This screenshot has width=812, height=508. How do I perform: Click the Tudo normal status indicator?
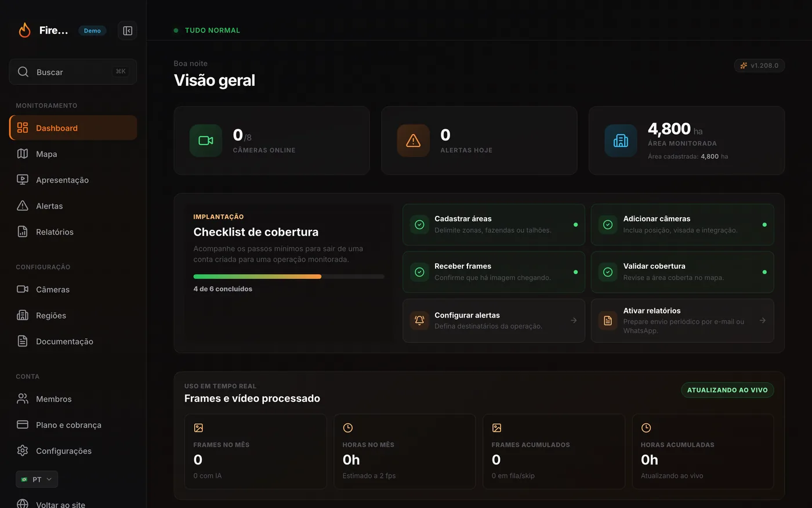(x=206, y=30)
